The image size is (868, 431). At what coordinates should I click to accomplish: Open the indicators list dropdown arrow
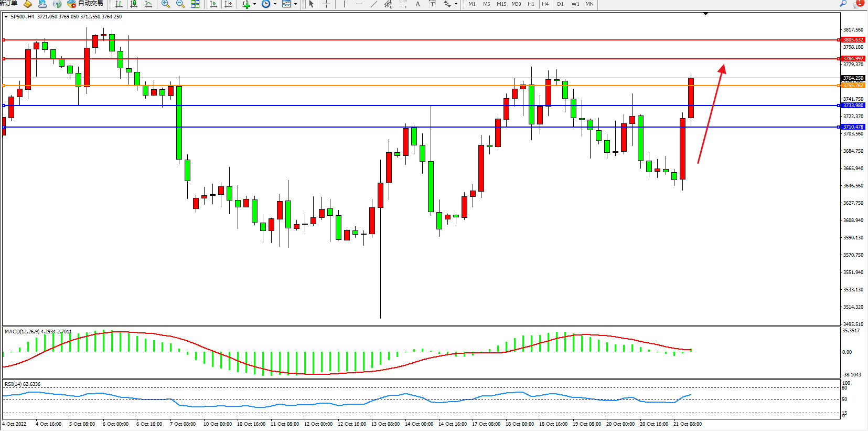coord(255,4)
